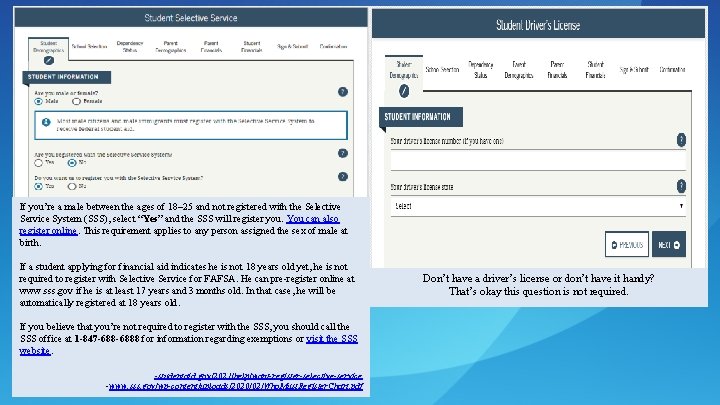
Task: Open Student Financials tab in Selective Service panel
Action: click(x=252, y=46)
